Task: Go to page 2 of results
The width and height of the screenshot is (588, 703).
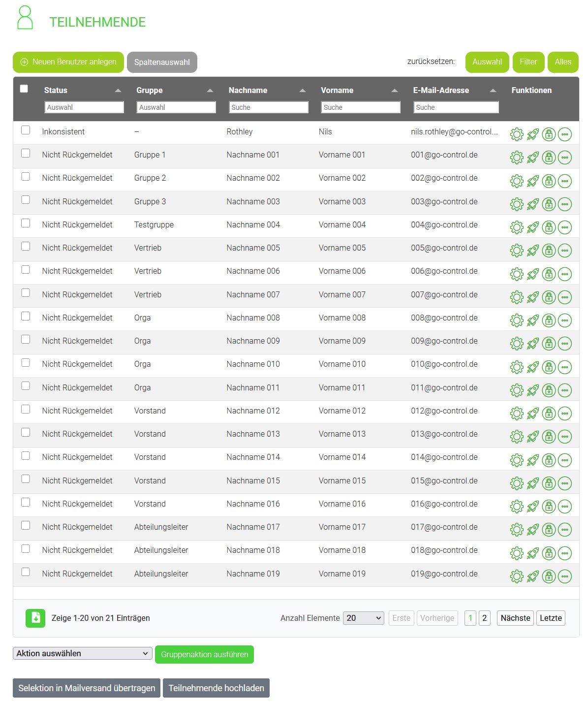Action: (484, 618)
